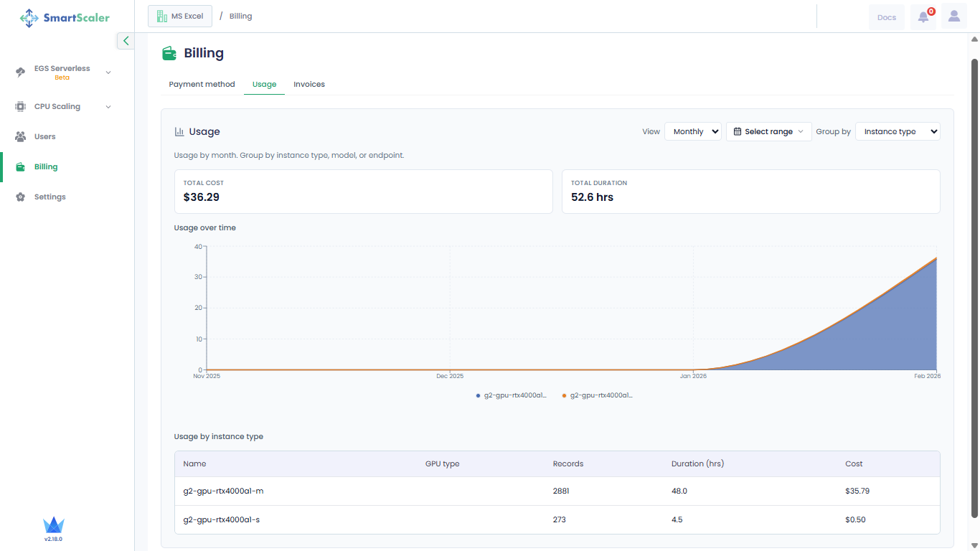This screenshot has height=551, width=980.
Task: Expand the CPU Scaling menu chevron
Action: pos(108,107)
